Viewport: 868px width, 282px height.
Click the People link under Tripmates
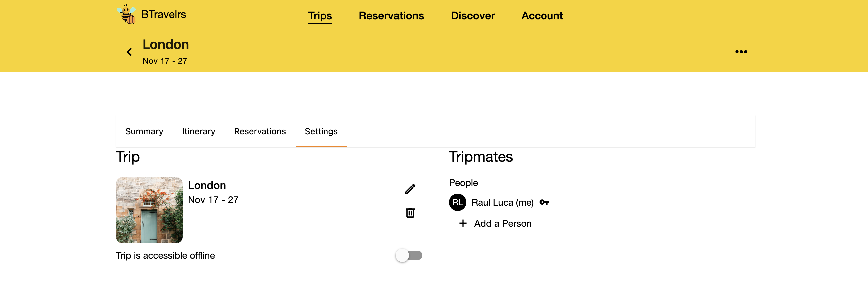tap(463, 183)
